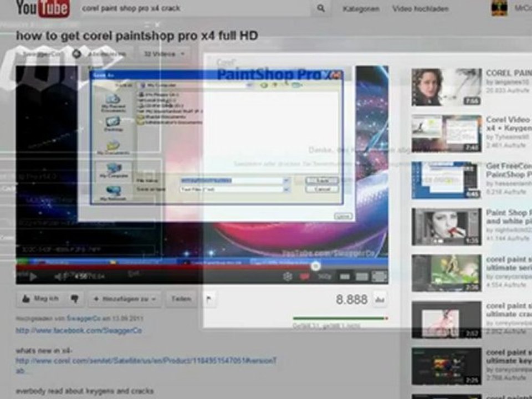This screenshot has height=399, width=532.
Task: Select the Administrator's Documents folder
Action: tap(170, 122)
